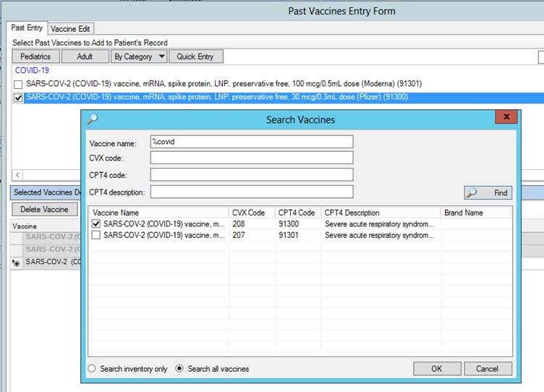Sort by CVX Code column header

[252, 213]
